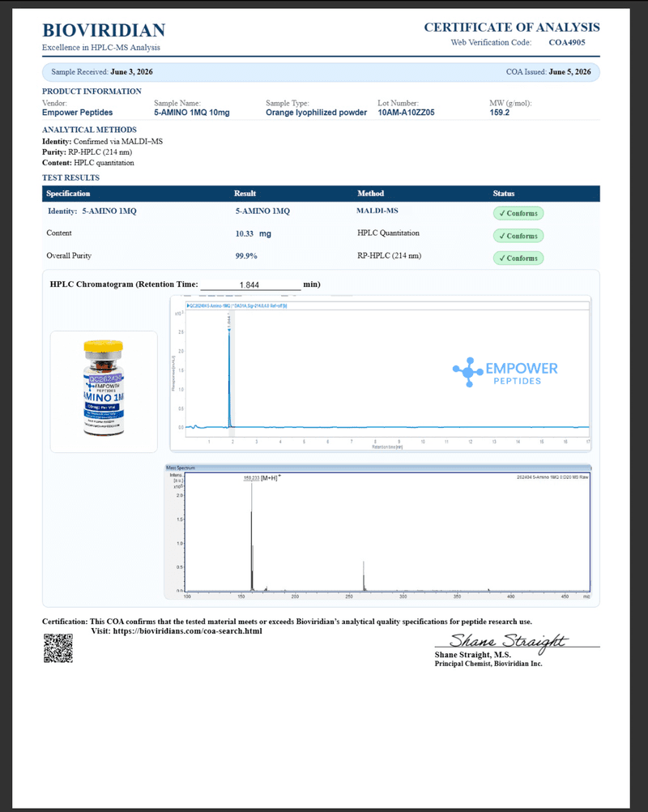Click the Identity row Conforms badge
Image resolution: width=648 pixels, height=812 pixels.
coord(518,213)
